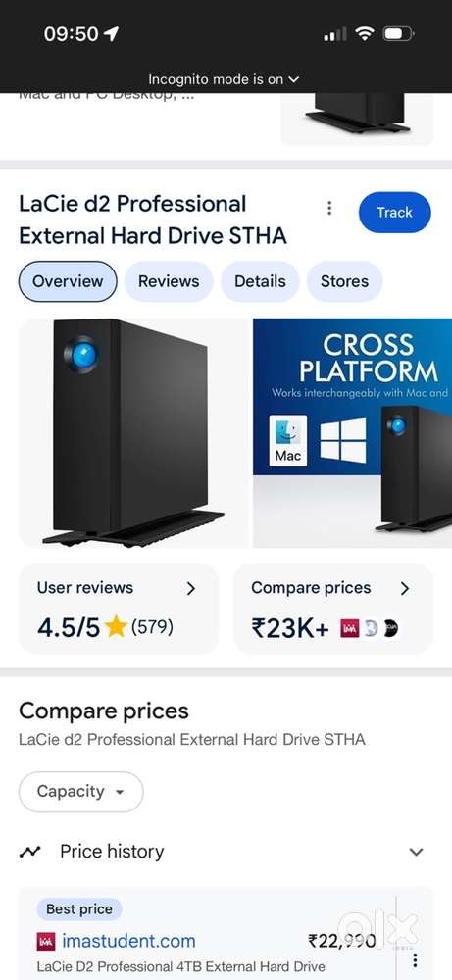Tap the arrow on Compare prices card
Screen dimensions: 452x980
pyautogui.click(x=405, y=588)
